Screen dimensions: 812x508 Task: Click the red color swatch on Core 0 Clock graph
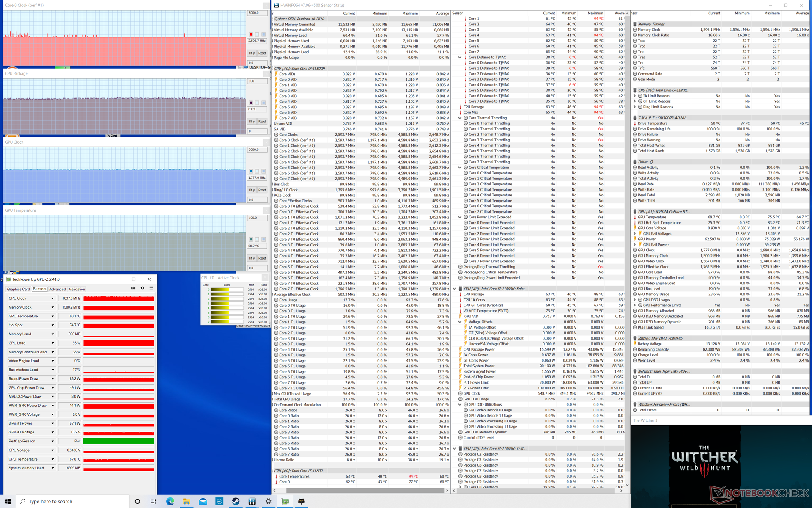coord(251,34)
